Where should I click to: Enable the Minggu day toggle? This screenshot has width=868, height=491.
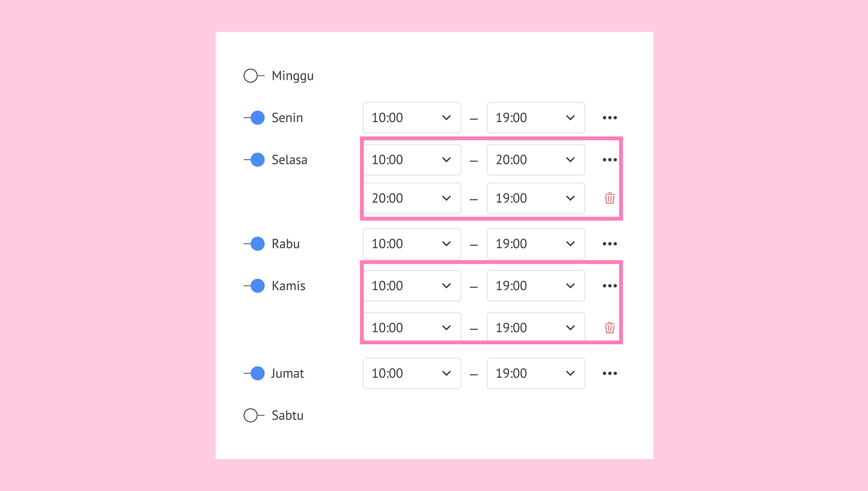pyautogui.click(x=254, y=76)
